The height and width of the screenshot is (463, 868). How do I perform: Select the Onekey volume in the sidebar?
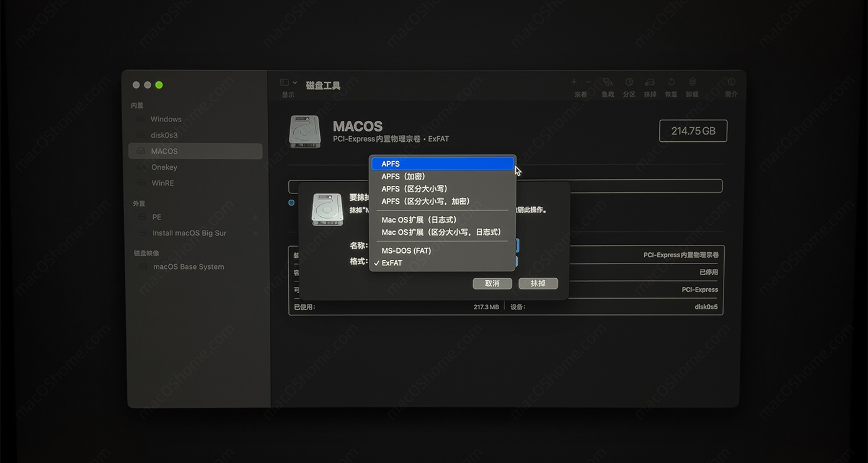(195, 167)
